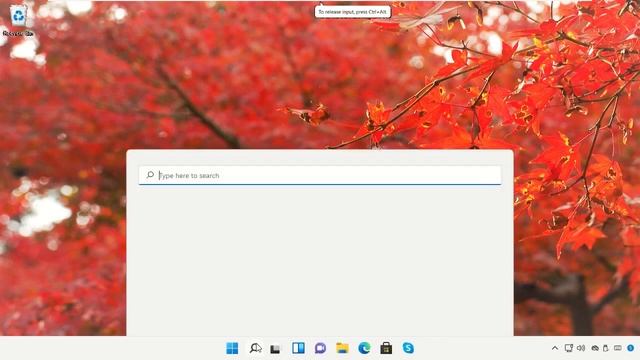Viewport: 640px width, 360px height.
Task: Show hidden icons in system tray
Action: pyautogui.click(x=555, y=348)
